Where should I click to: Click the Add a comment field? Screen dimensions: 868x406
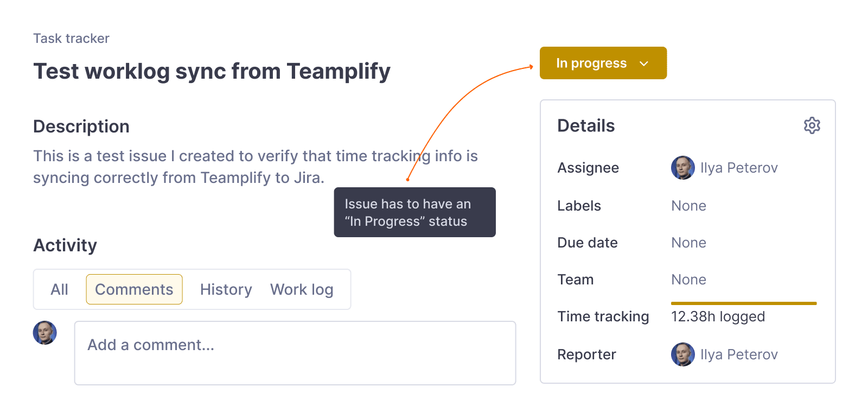click(x=295, y=353)
